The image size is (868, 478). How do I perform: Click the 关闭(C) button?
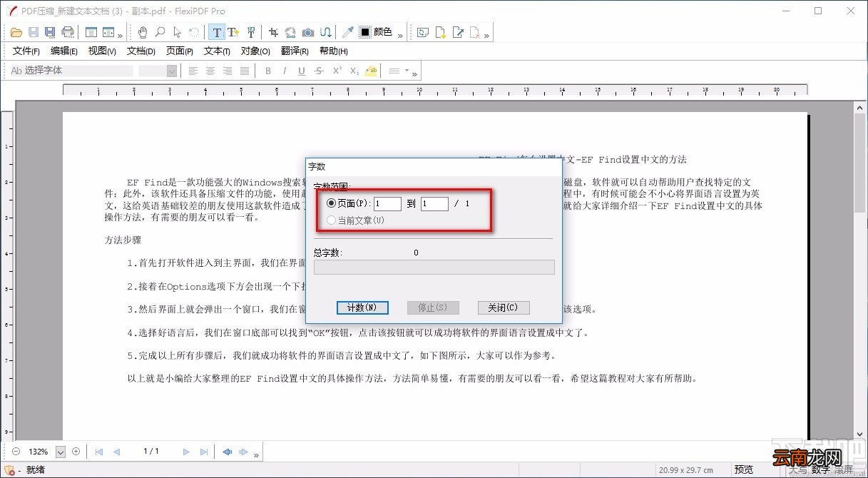[x=504, y=307]
